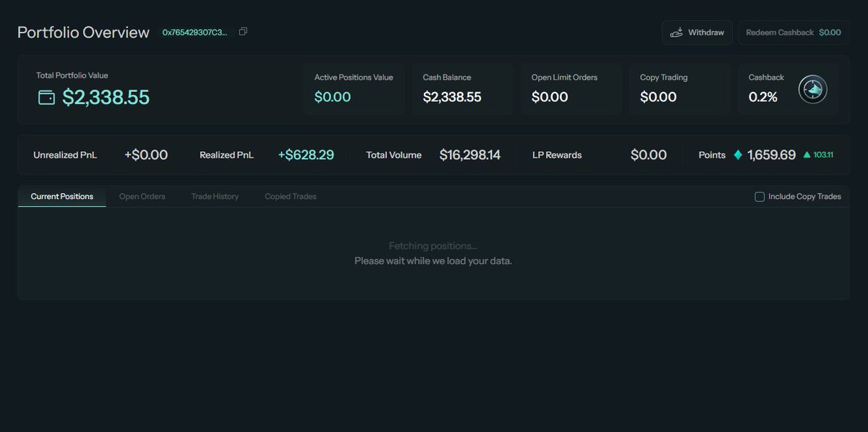This screenshot has width=868, height=432.
Task: Click the Realized PnL label
Action: tap(226, 155)
